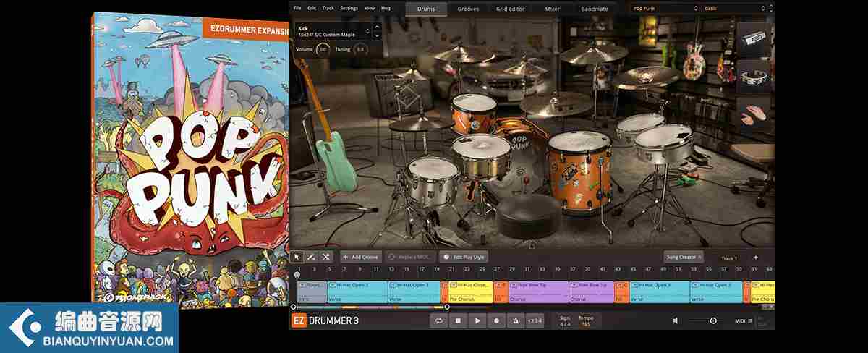Screen dimensions: 868x353
Task: Add a new track with plus icon
Action: [756, 258]
